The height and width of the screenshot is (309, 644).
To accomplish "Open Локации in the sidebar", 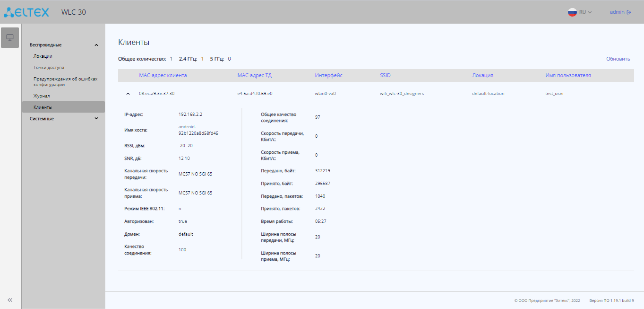I will [x=43, y=56].
